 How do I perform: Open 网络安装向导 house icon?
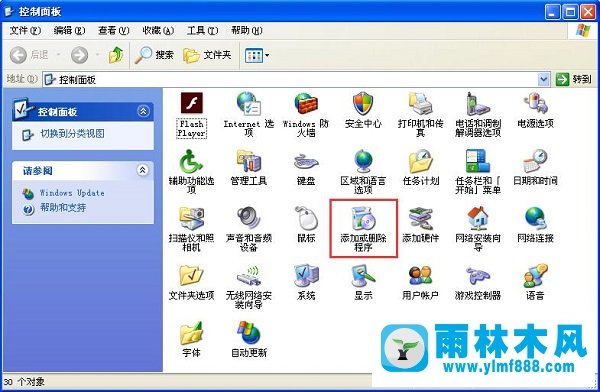tap(478, 229)
